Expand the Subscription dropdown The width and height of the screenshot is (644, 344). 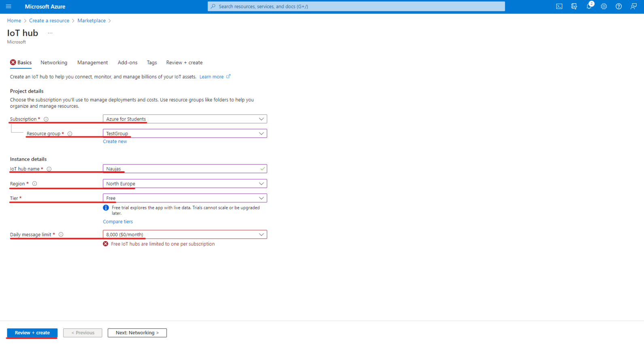185,119
